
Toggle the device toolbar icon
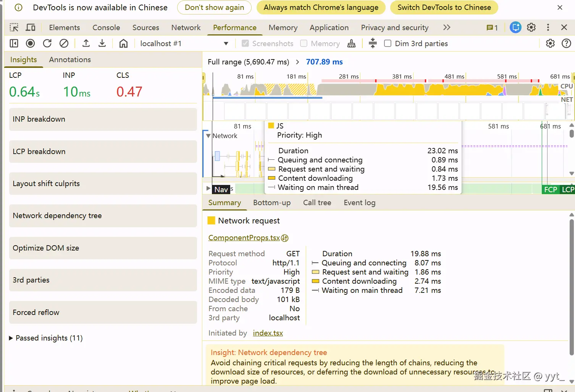click(x=31, y=27)
